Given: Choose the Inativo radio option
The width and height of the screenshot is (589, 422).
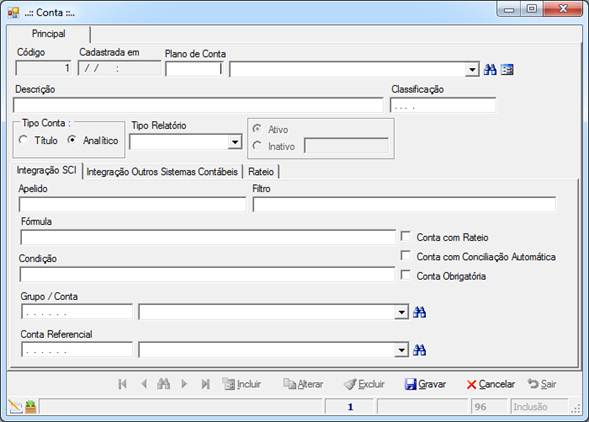Looking at the screenshot, I should (x=257, y=146).
